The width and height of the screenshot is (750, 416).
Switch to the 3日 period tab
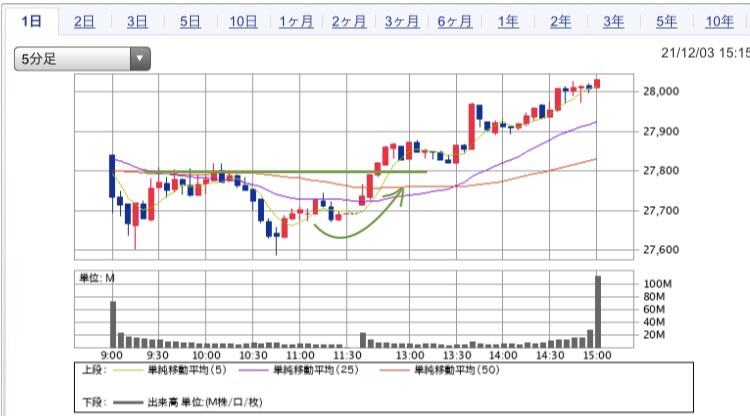tap(137, 22)
